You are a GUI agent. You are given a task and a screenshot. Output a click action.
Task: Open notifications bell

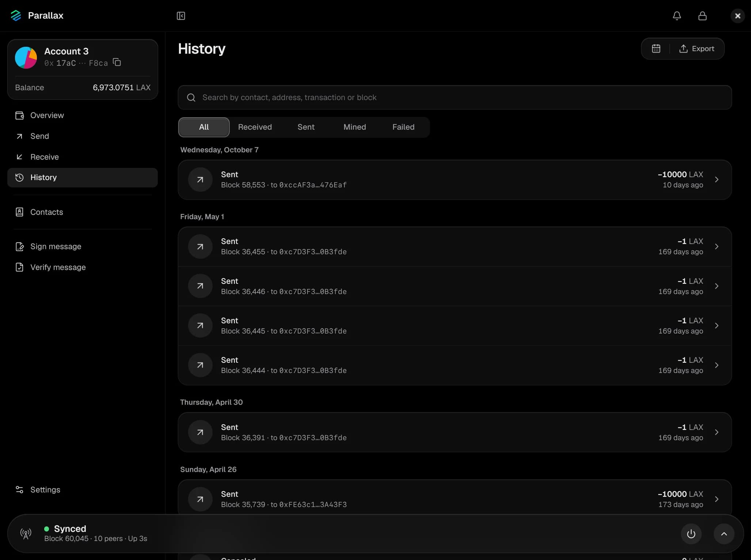677,16
